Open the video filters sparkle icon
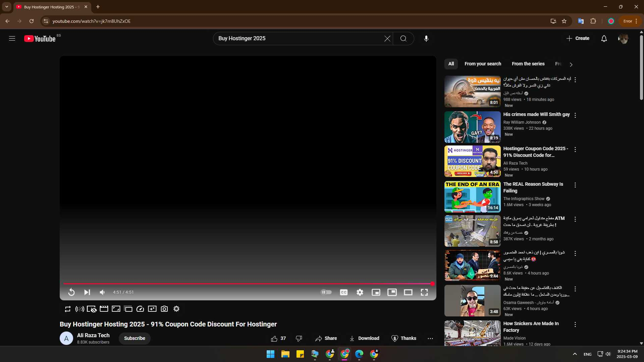Screen dimensions: 644x362 (152, 309)
